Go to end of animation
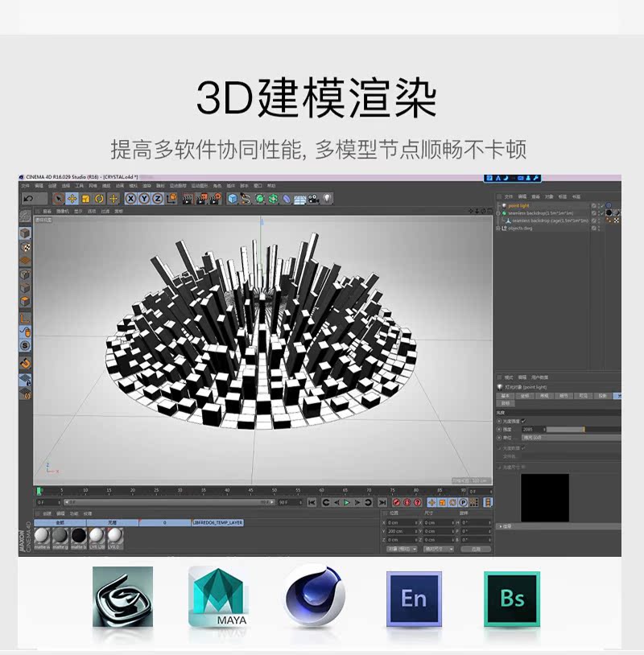 [x=382, y=503]
